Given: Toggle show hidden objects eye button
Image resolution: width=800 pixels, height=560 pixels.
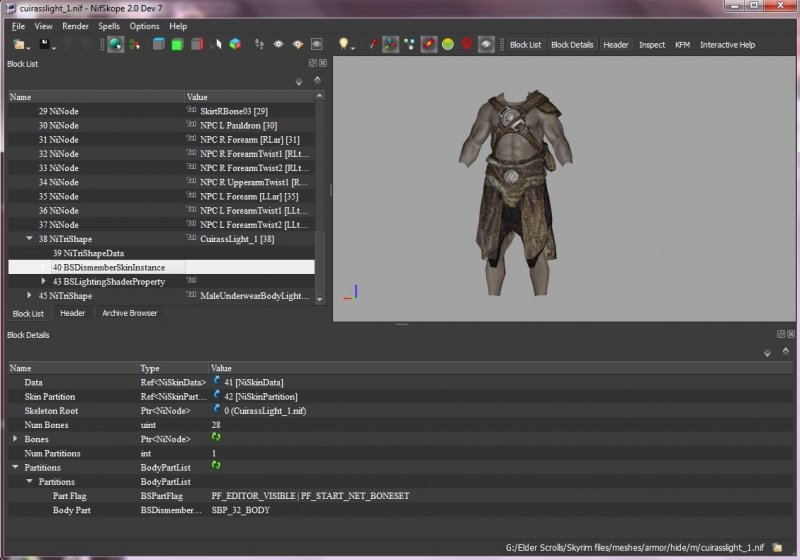Looking at the screenshot, I should pos(486,44).
